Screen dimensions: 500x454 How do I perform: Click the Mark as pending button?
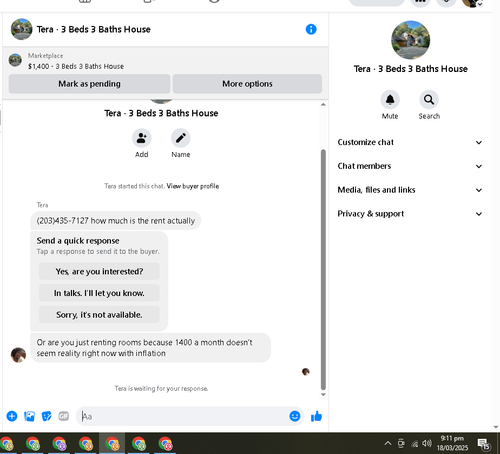pos(89,84)
